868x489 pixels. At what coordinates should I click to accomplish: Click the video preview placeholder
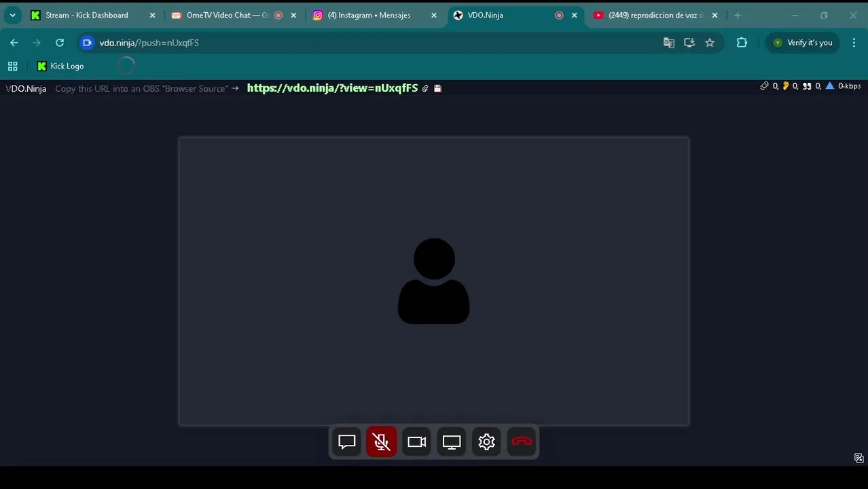434,281
